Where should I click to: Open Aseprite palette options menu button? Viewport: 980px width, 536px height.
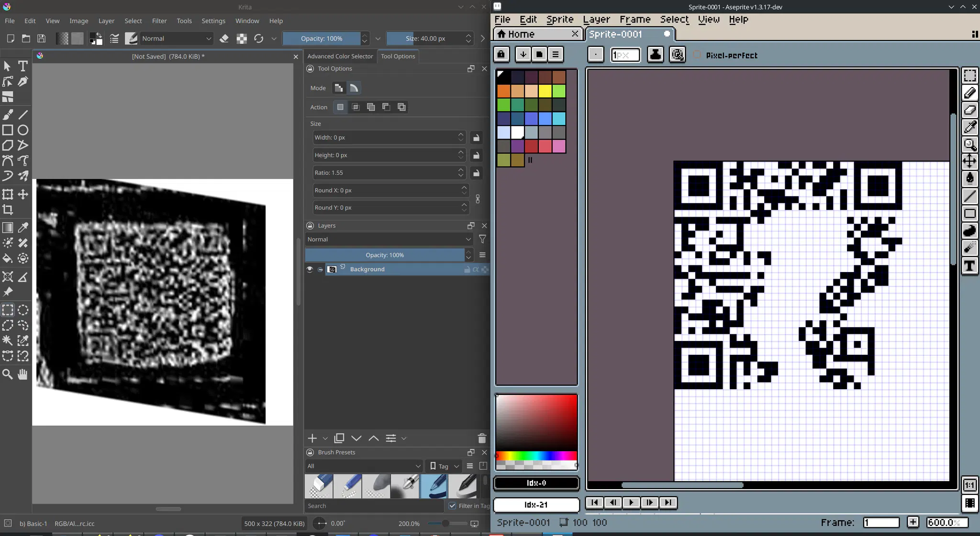pyautogui.click(x=556, y=54)
